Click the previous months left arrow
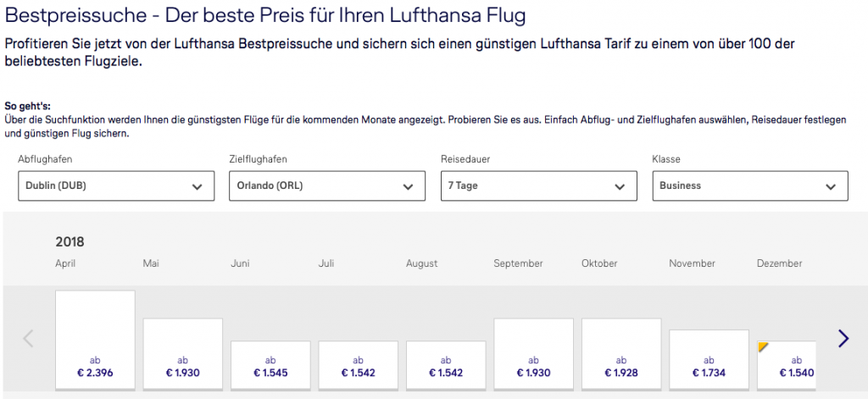The image size is (868, 399). 28,339
